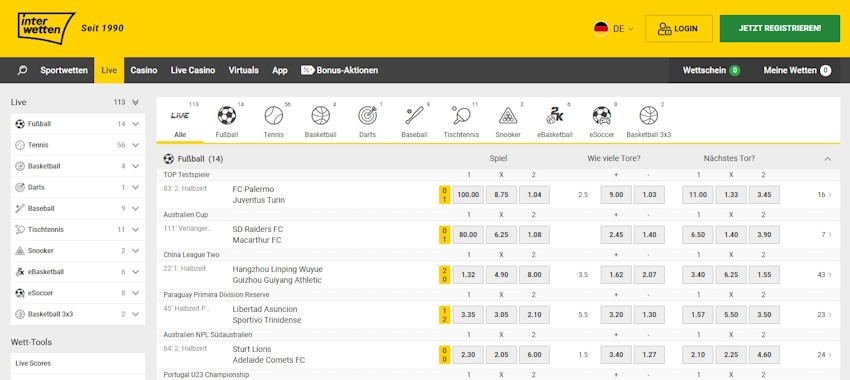Viewport: 850px width, 380px height.
Task: Select the eBasketball 2K icon tab
Action: coord(555,115)
